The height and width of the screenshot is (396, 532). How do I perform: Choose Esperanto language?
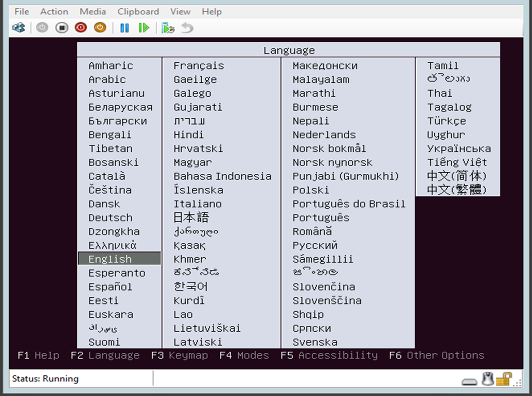coord(117,273)
